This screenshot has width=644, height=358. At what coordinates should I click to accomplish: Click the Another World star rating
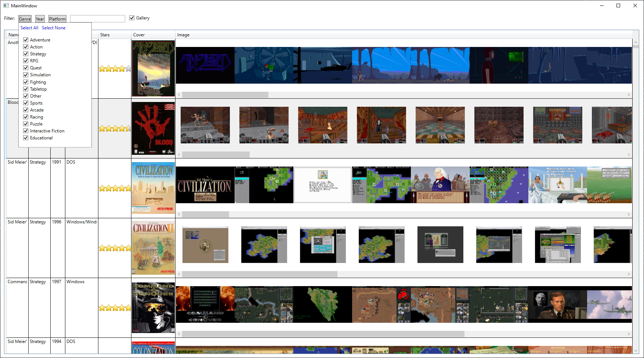click(x=115, y=69)
